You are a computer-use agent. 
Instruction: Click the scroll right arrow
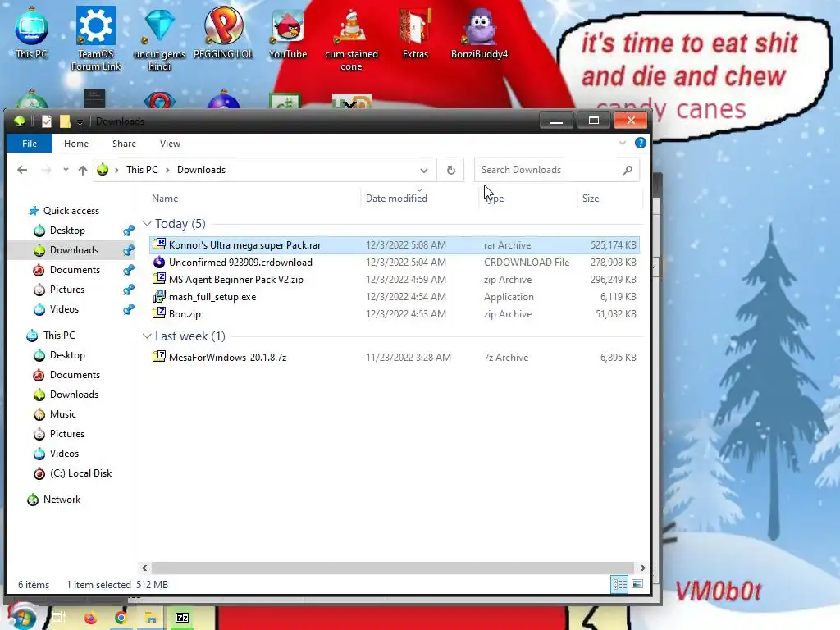click(642, 568)
